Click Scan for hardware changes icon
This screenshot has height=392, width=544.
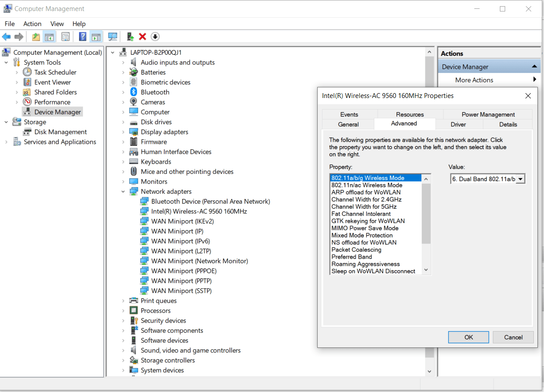coord(113,37)
